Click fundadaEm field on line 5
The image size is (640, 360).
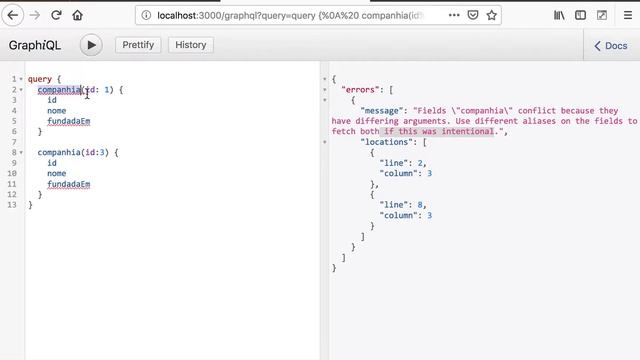point(69,121)
